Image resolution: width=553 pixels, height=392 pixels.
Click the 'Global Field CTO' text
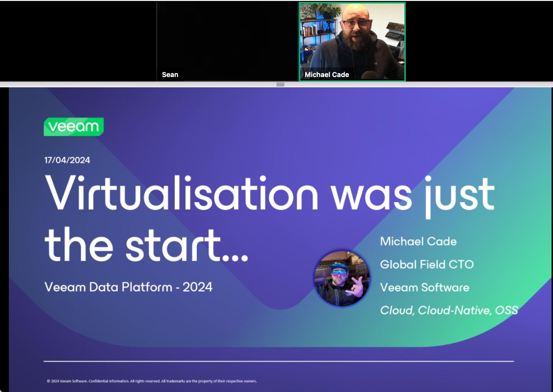click(x=427, y=264)
